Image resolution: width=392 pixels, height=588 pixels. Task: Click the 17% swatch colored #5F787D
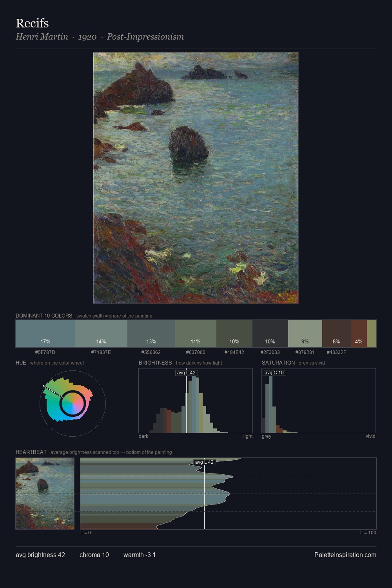tap(45, 334)
